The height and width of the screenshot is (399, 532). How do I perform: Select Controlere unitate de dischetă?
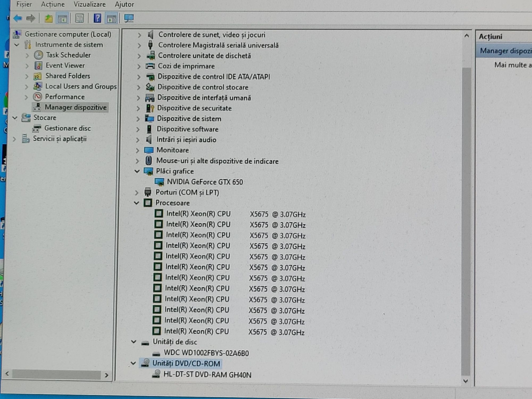(x=204, y=56)
